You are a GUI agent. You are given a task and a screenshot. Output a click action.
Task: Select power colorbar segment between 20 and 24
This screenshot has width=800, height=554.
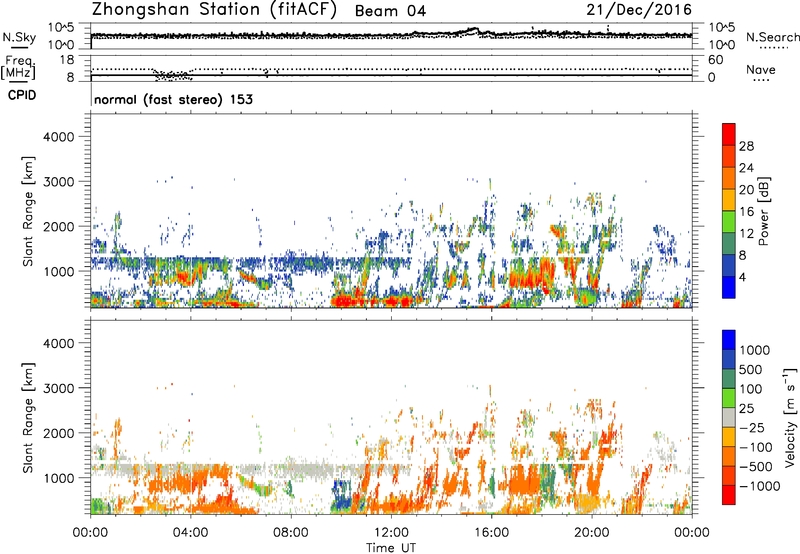pyautogui.click(x=729, y=178)
